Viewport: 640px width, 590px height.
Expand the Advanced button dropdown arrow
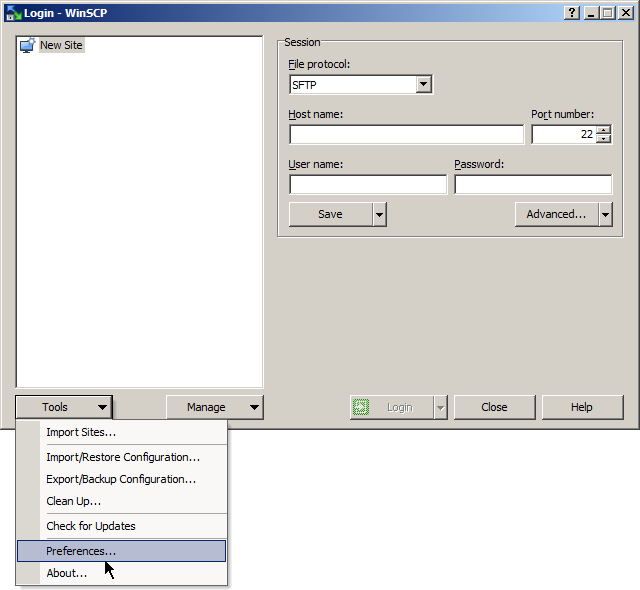pyautogui.click(x=605, y=214)
